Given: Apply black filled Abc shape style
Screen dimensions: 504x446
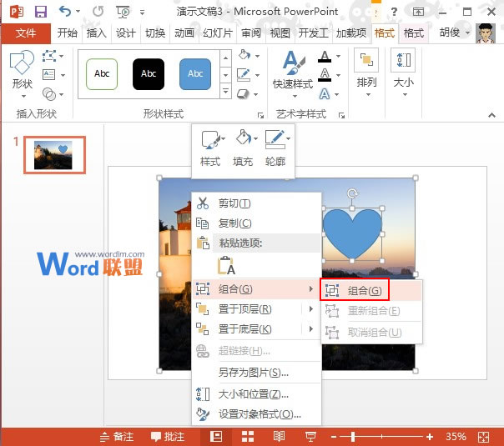Looking at the screenshot, I should (149, 74).
